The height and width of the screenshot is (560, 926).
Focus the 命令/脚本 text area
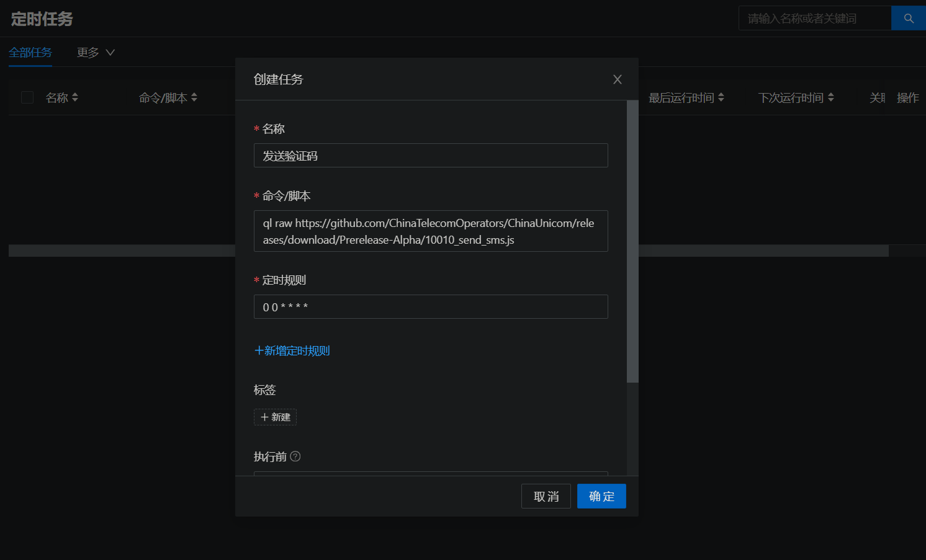[x=431, y=231]
